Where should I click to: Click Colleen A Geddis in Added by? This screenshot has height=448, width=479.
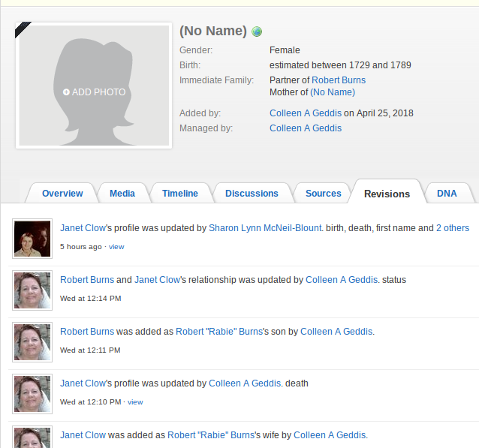point(306,113)
